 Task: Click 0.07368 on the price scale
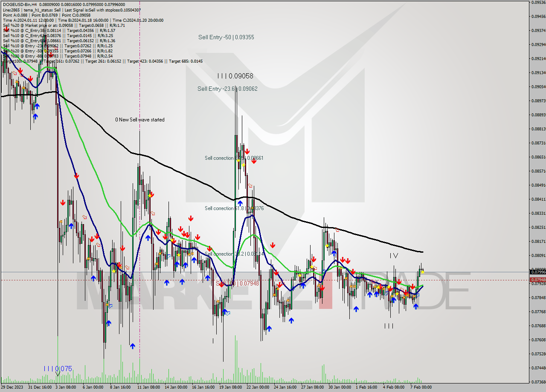(539, 382)
